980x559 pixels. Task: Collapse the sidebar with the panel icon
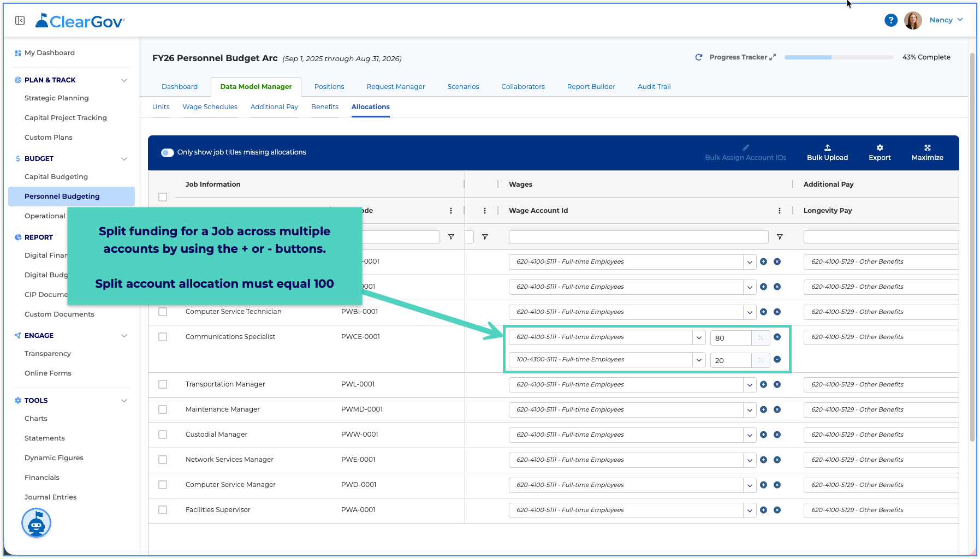(20, 21)
